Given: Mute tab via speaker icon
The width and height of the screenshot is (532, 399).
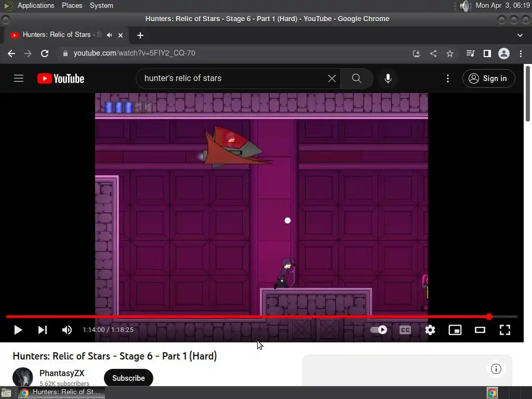Looking at the screenshot, I should tap(109, 35).
